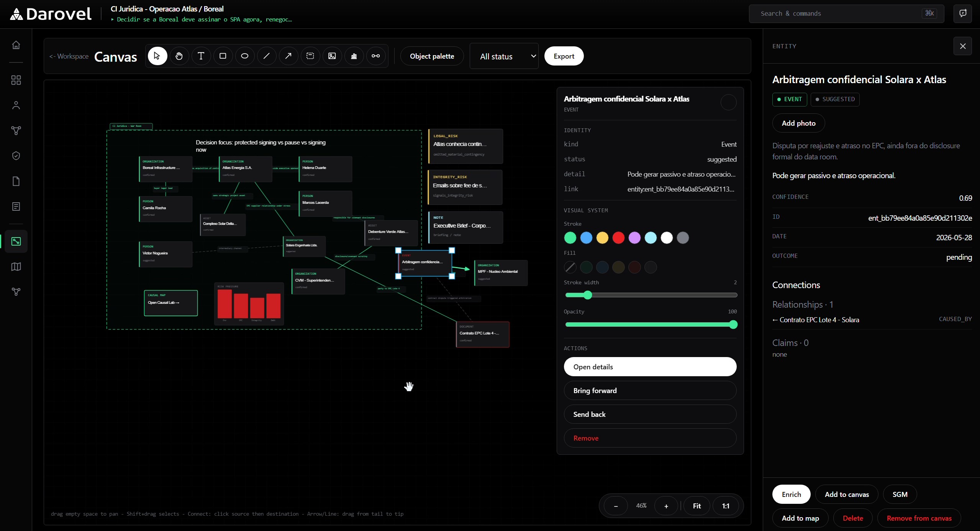The height and width of the screenshot is (531, 980).
Task: Click the bar chart tool
Action: tap(354, 56)
